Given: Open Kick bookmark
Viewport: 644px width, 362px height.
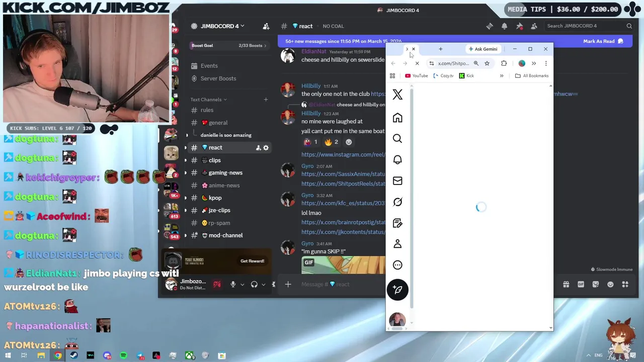Looking at the screenshot, I should click(x=466, y=76).
